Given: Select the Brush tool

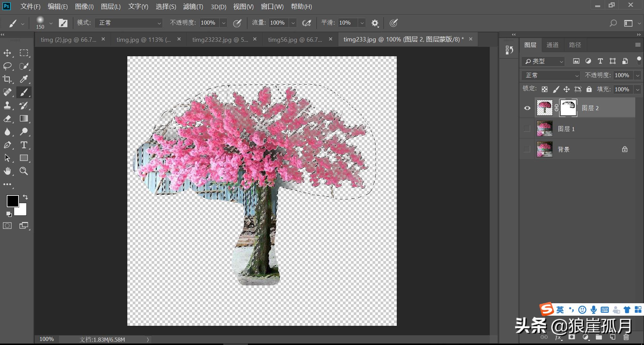Looking at the screenshot, I should pyautogui.click(x=24, y=92).
